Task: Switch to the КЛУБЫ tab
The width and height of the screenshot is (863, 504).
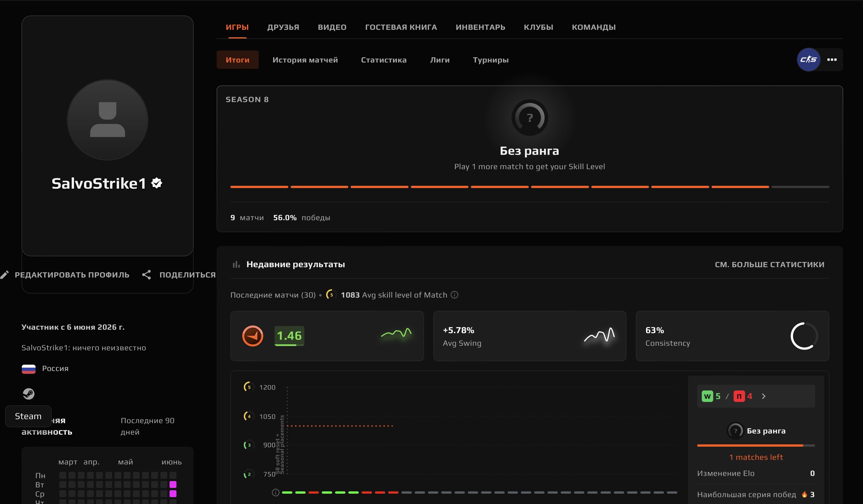Action: click(x=538, y=27)
